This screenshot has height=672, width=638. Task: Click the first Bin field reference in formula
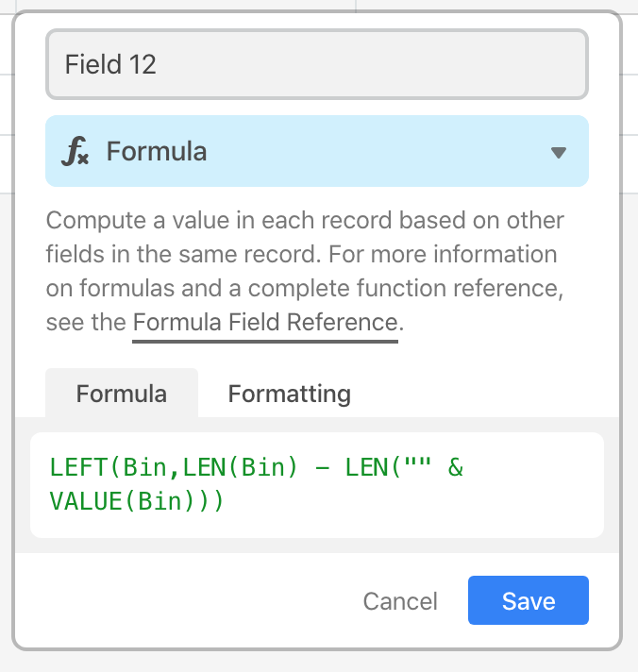(144, 467)
